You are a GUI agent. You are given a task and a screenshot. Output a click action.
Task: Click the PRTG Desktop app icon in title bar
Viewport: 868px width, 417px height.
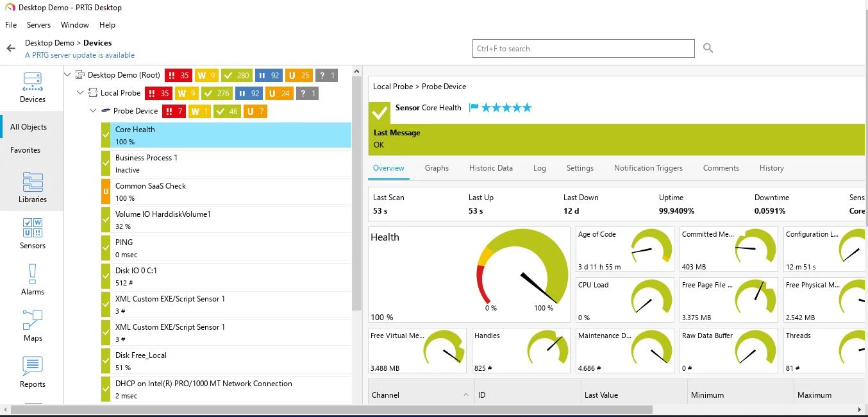click(x=10, y=8)
